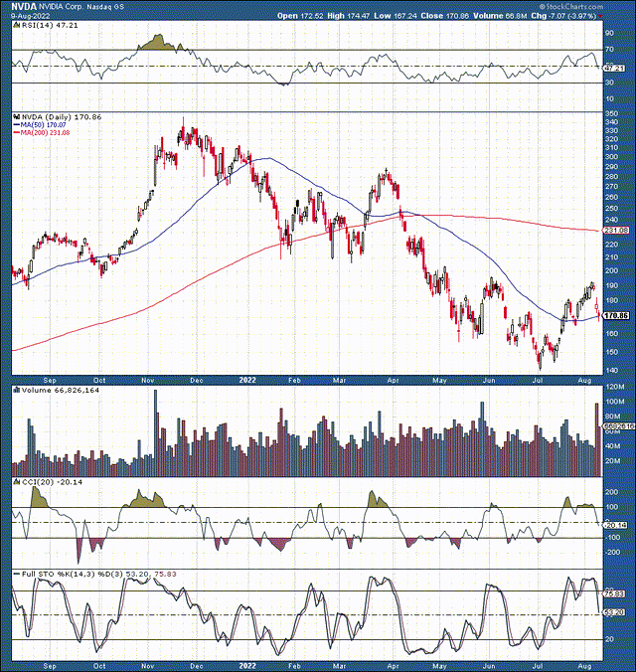The width and height of the screenshot is (636, 672).
Task: Click the CCI value tag -20.14
Action: point(616,525)
